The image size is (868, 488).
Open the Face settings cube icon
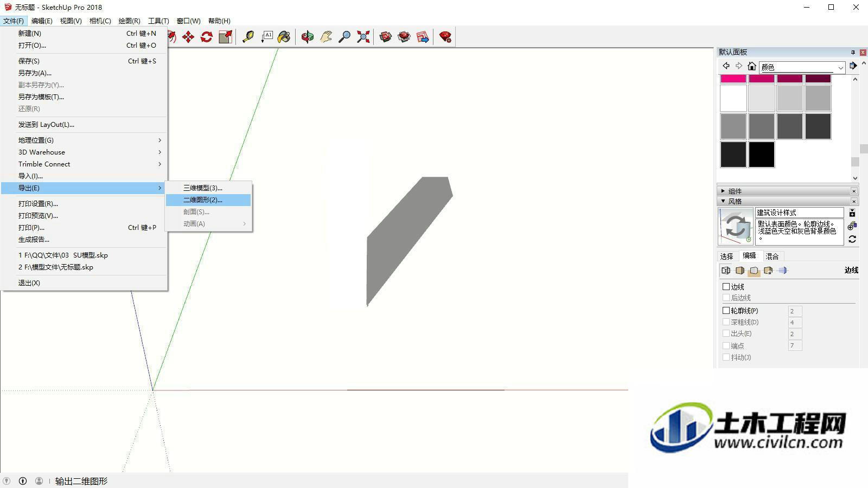[740, 271]
